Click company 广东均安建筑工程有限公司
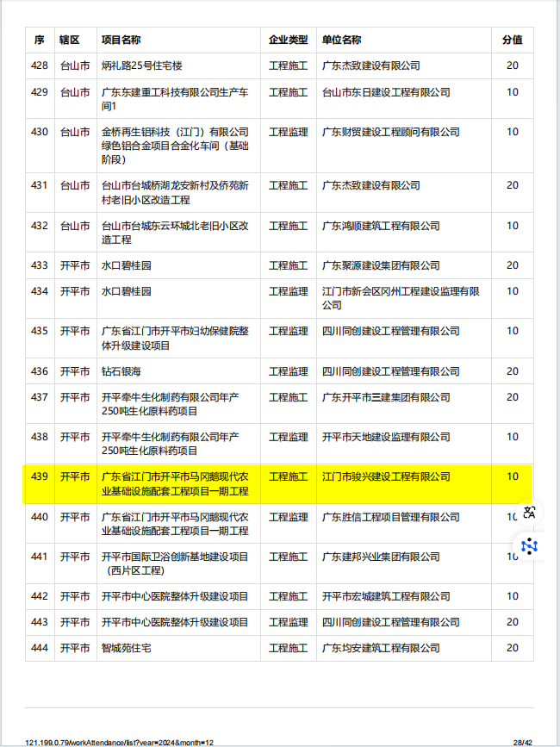560x747 pixels. click(x=381, y=648)
